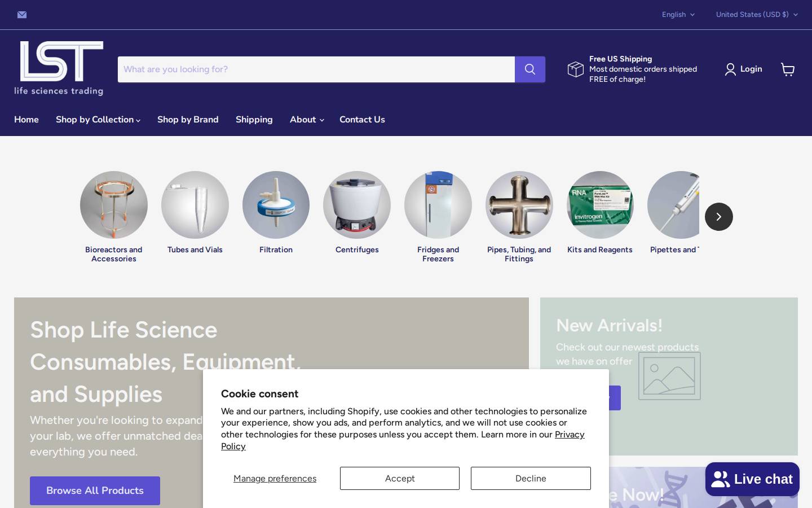Open the Tubes and Vials image
The width and height of the screenshot is (812, 508).
[195, 205]
